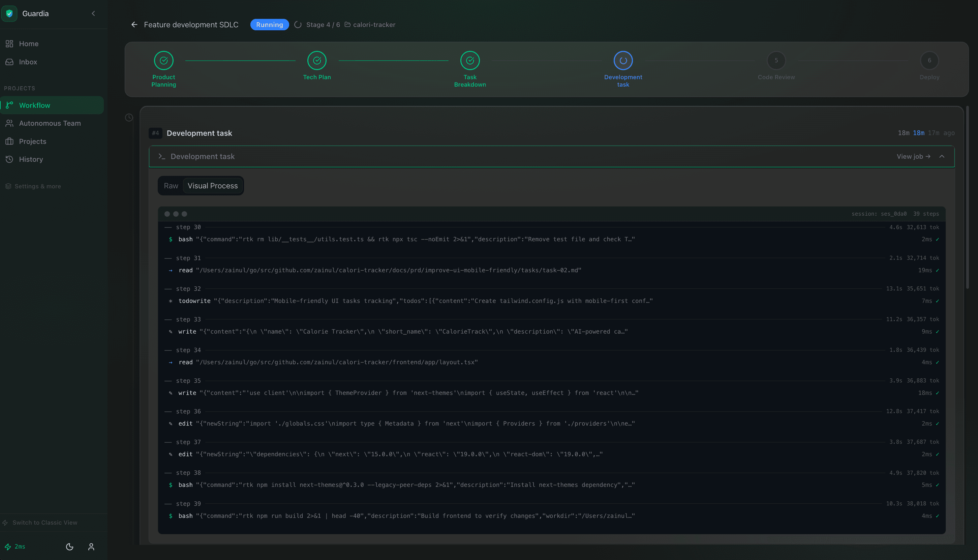Collapse the sidebar with the chevron arrow
The height and width of the screenshot is (560, 978).
pos(93,13)
